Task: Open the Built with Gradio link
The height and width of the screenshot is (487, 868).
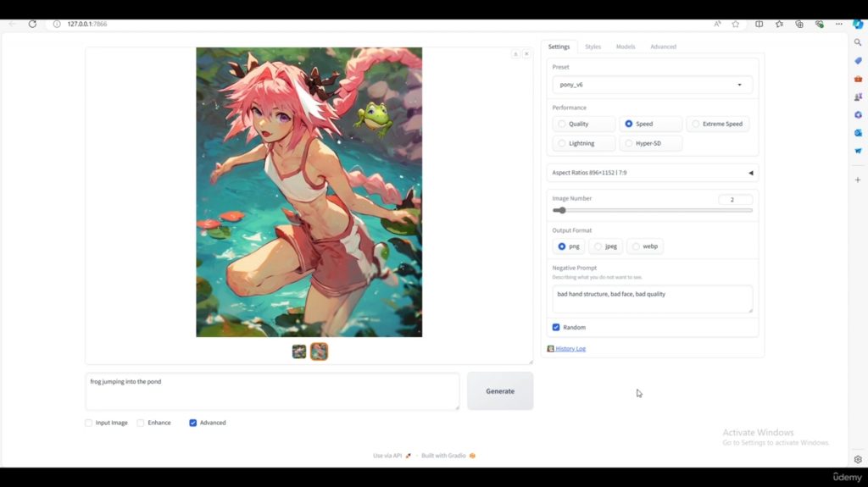Action: pos(448,456)
